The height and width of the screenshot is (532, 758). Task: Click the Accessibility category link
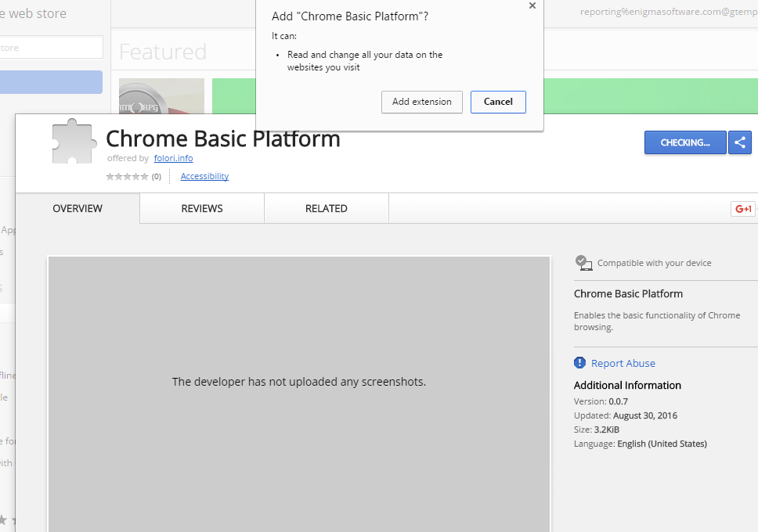(204, 176)
